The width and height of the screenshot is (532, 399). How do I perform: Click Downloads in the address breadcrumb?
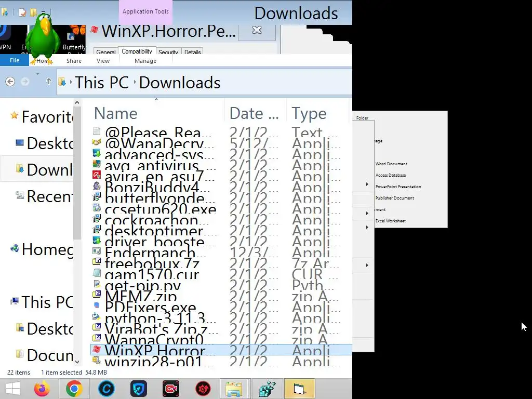(180, 83)
